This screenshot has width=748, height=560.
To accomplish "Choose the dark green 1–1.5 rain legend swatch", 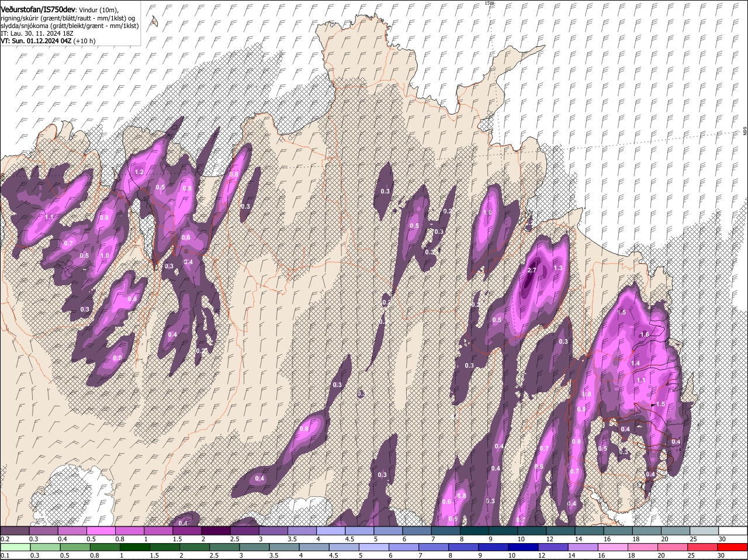I will pos(136,547).
